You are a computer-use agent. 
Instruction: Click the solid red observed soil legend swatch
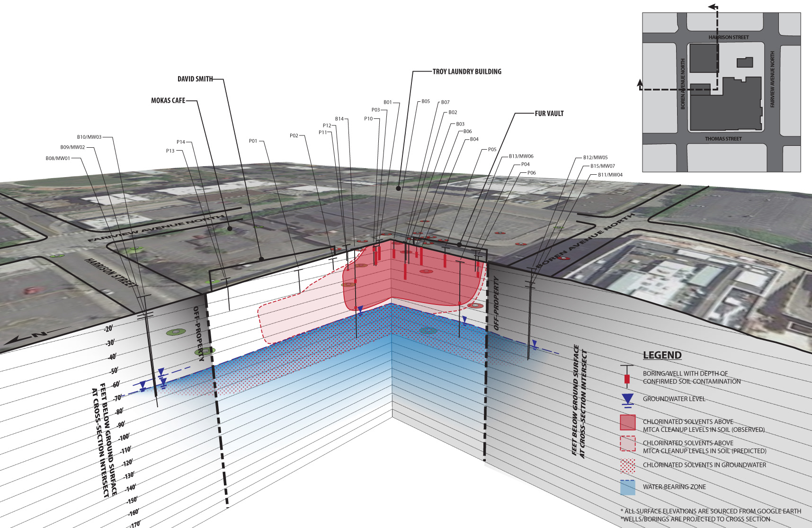pyautogui.click(x=628, y=422)
